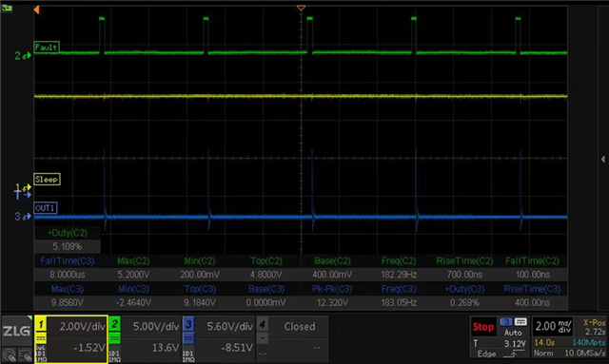Toggle the blue channel 3 number badge
The height and width of the screenshot is (364, 609).
[x=188, y=324]
